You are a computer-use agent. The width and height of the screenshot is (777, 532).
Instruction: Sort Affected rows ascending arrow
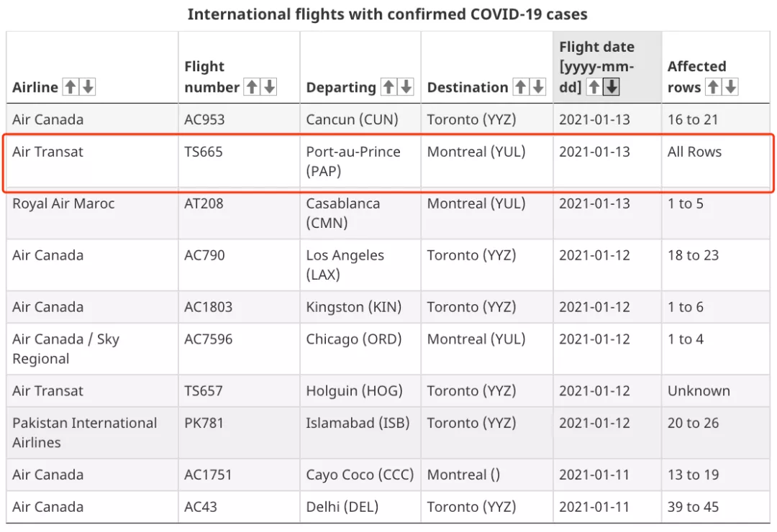point(713,87)
